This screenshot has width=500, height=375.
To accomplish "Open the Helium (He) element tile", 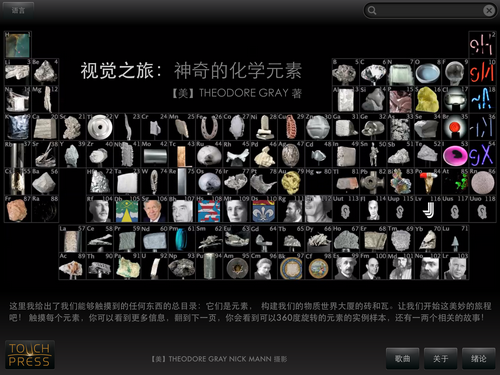I will [x=482, y=45].
